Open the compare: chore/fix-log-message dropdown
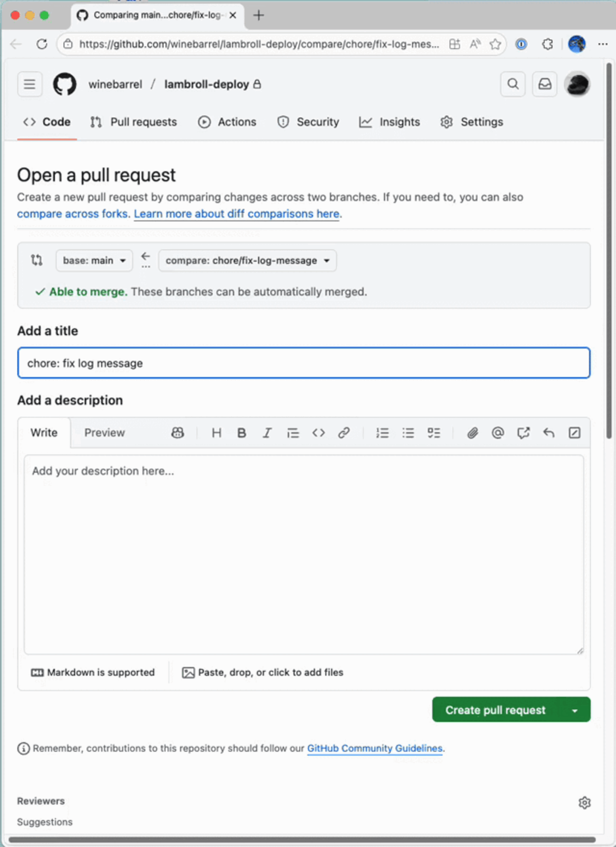This screenshot has height=847, width=616. coord(247,261)
